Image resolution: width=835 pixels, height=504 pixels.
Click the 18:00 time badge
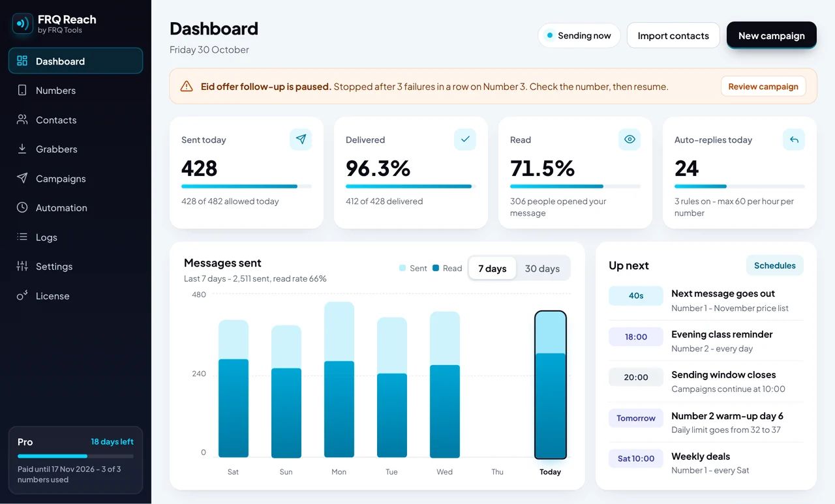click(x=636, y=336)
